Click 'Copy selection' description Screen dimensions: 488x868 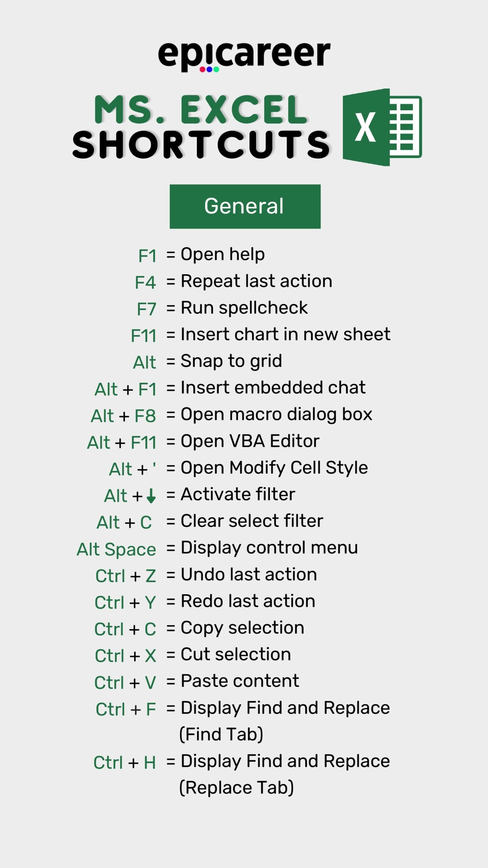(242, 628)
